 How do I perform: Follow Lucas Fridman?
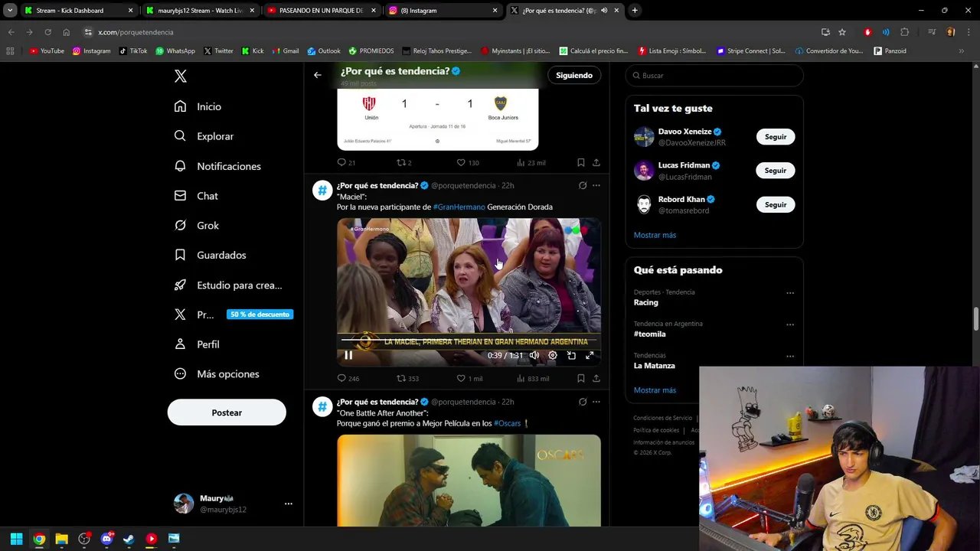[776, 171]
